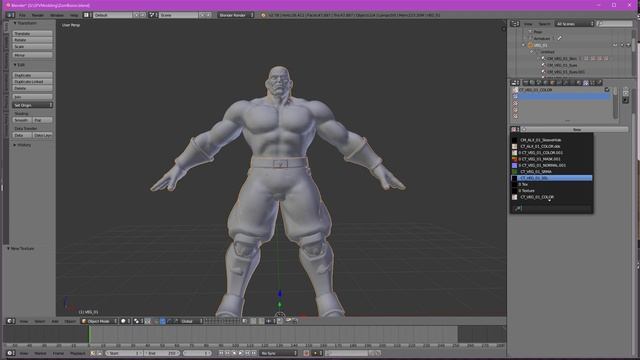This screenshot has width=640, height=360.
Task: Click the Delete button in Edit section
Action: [x=32, y=88]
